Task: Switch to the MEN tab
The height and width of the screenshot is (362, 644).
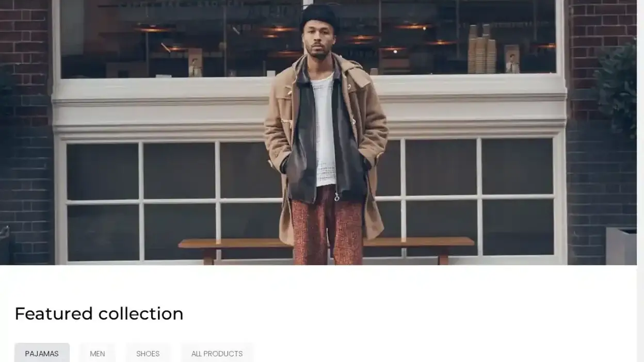Action: click(x=98, y=353)
